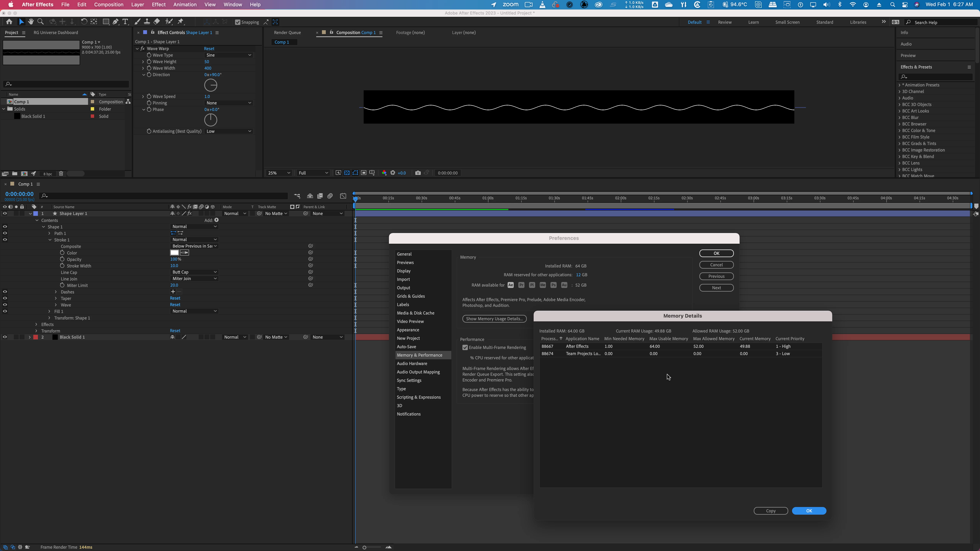Switch to Media & Disk Cache preferences
This screenshot has height=551, width=980.
point(415,313)
